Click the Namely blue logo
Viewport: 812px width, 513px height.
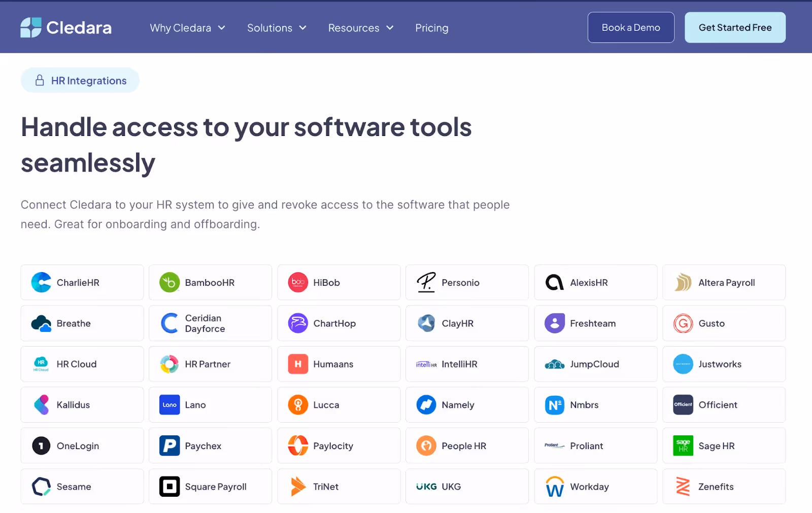coord(426,405)
